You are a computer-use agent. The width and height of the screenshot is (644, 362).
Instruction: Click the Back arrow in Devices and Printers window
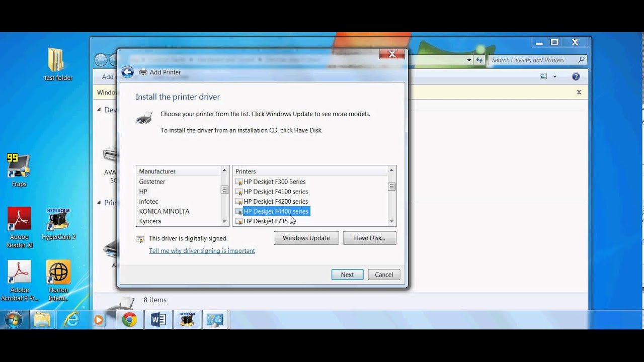click(x=101, y=60)
